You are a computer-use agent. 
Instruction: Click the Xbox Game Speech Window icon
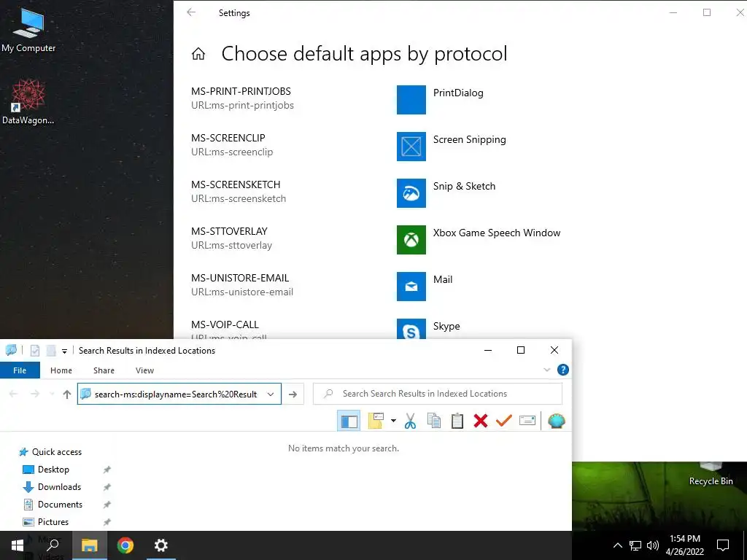(x=411, y=239)
